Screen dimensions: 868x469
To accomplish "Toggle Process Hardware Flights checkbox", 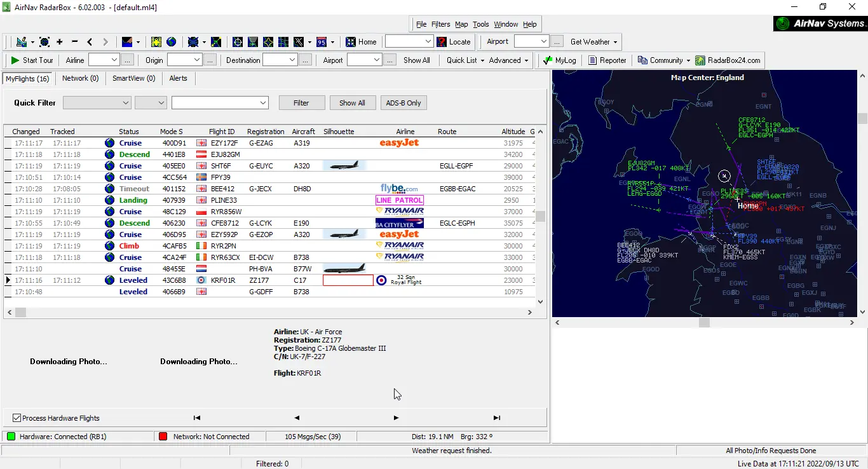I will pos(17,418).
